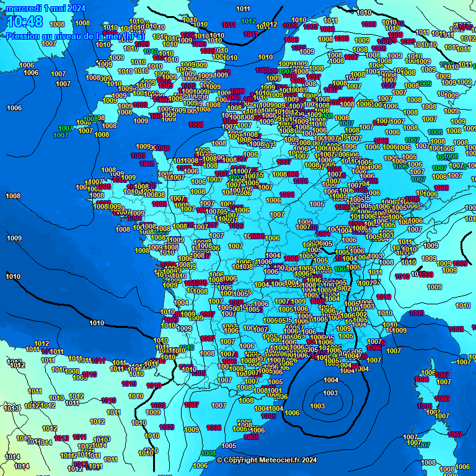The height and width of the screenshot is (476, 476).
Task: Select green 1007 reading south of Corsica
Action: [x=425, y=444]
